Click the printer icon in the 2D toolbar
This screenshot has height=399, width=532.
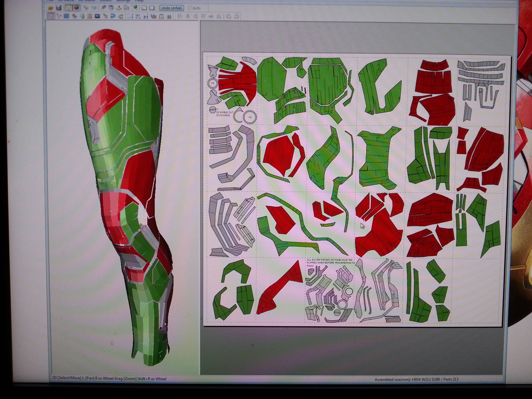[x=169, y=16]
